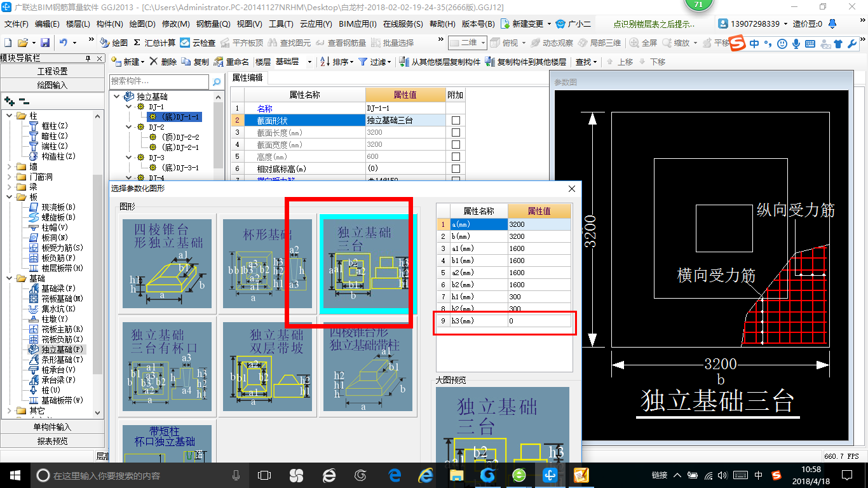This screenshot has height=488, width=868.
Task: Toggle 附加 checkbox for 截面长度 row
Action: point(456,132)
